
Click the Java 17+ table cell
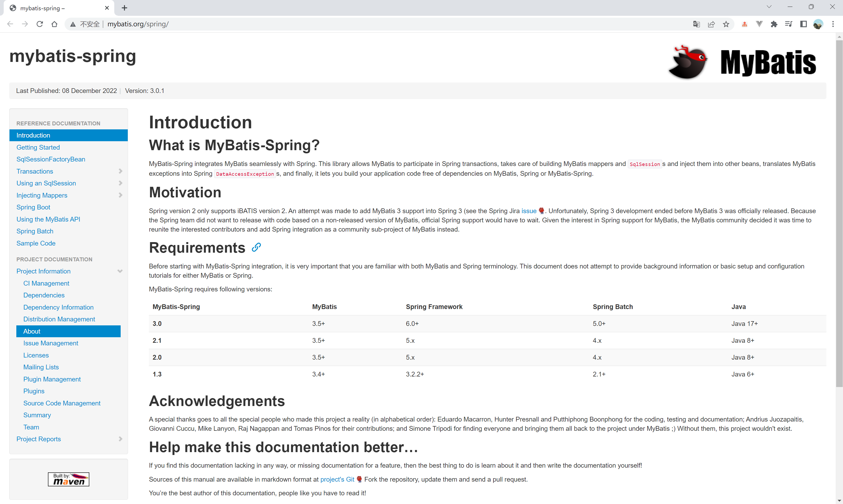click(744, 324)
